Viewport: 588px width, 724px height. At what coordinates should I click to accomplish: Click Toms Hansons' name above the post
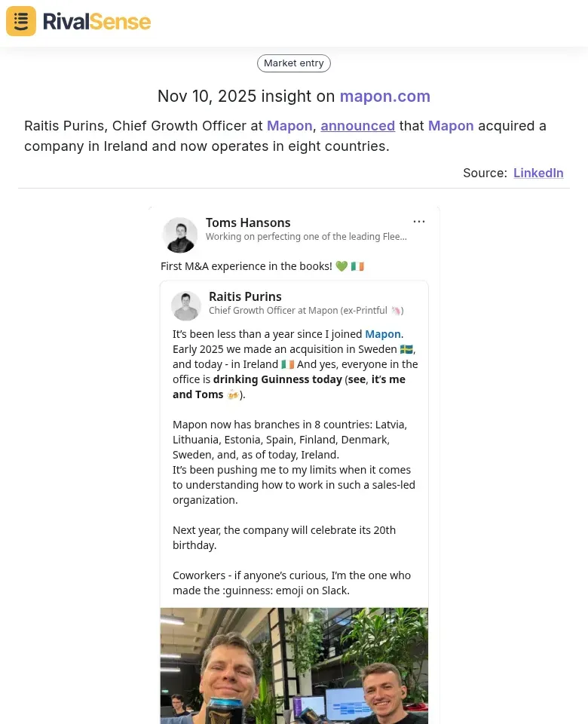click(248, 222)
